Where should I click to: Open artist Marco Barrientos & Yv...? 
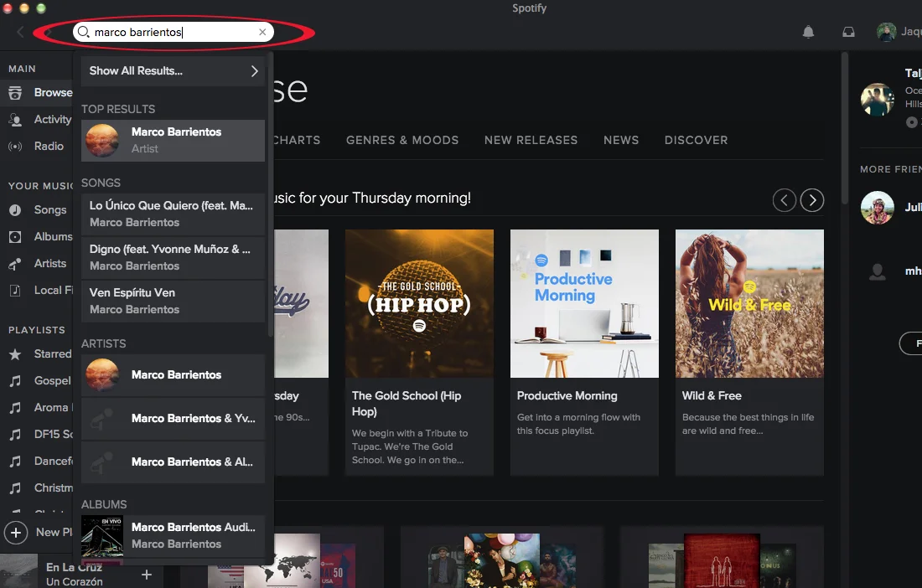[173, 418]
